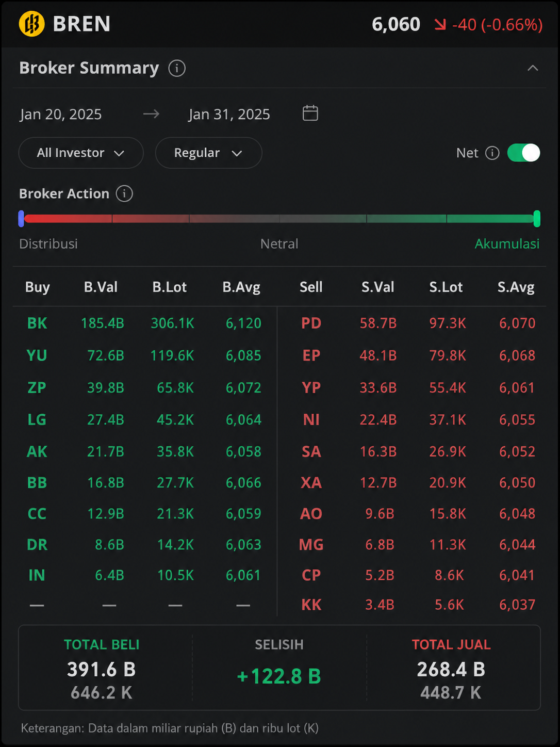Viewport: 560px width, 747px height.
Task: Sort by S.Lot column header
Action: pyautogui.click(x=446, y=287)
